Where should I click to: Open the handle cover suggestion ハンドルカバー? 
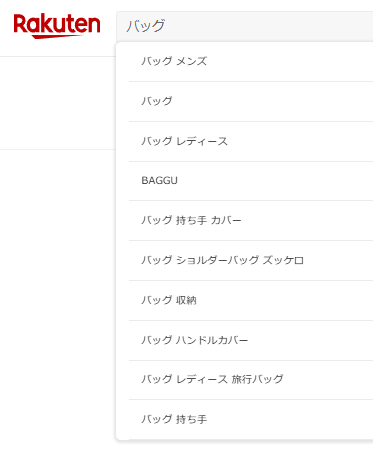click(251, 340)
